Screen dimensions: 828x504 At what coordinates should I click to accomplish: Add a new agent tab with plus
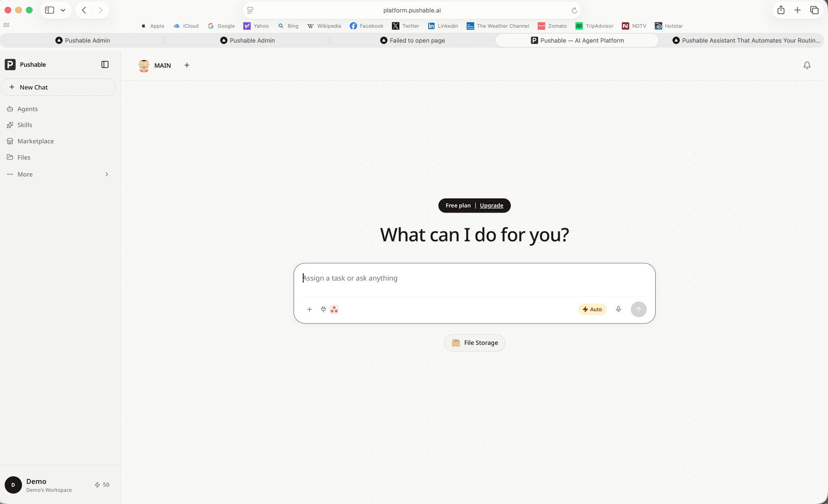187,65
